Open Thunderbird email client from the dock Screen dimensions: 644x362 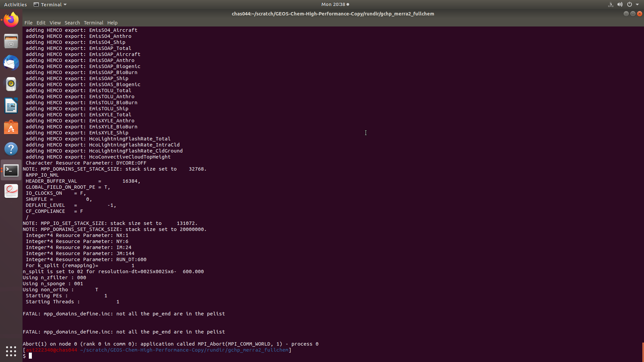[11, 63]
